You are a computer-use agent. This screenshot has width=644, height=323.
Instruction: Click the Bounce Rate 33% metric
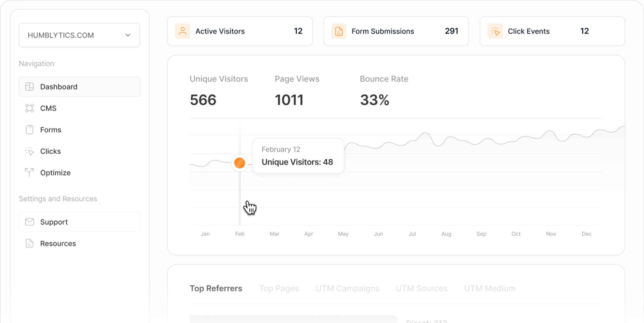(x=374, y=100)
